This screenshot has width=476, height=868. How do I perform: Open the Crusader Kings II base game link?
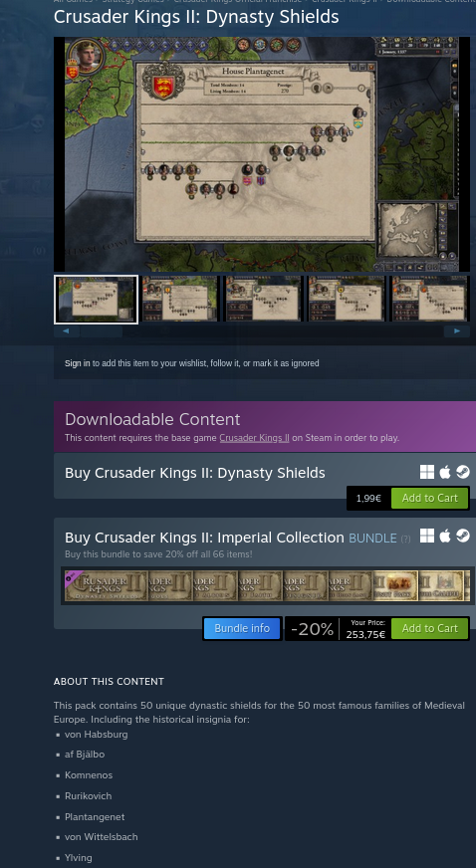click(254, 438)
